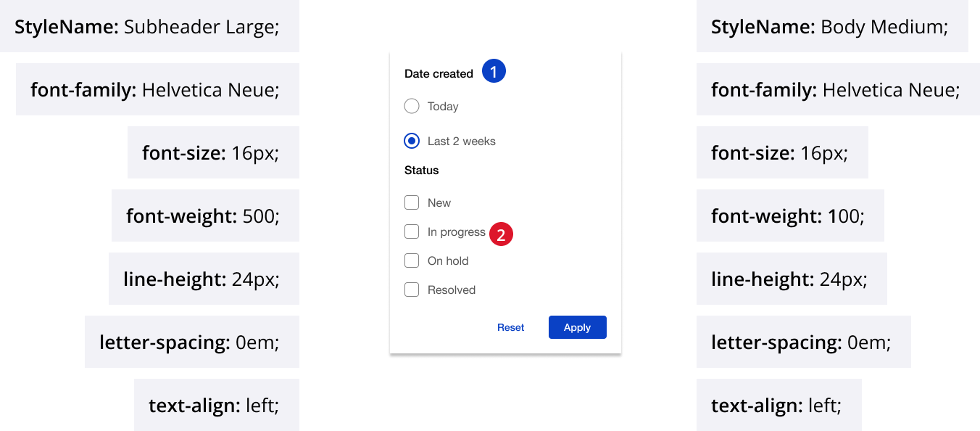Check the New status checkbox
The image size is (980, 431).
coord(412,202)
